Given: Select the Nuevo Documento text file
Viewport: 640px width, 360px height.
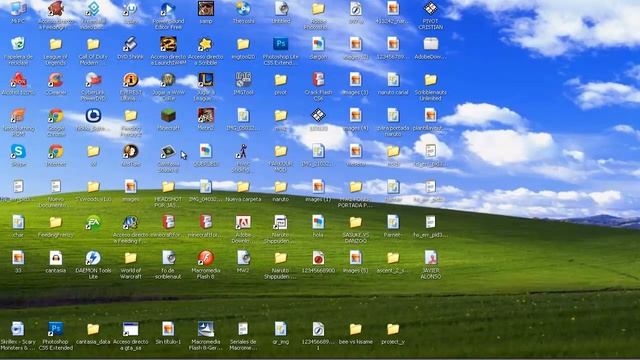Looking at the screenshot, I should point(56,187).
